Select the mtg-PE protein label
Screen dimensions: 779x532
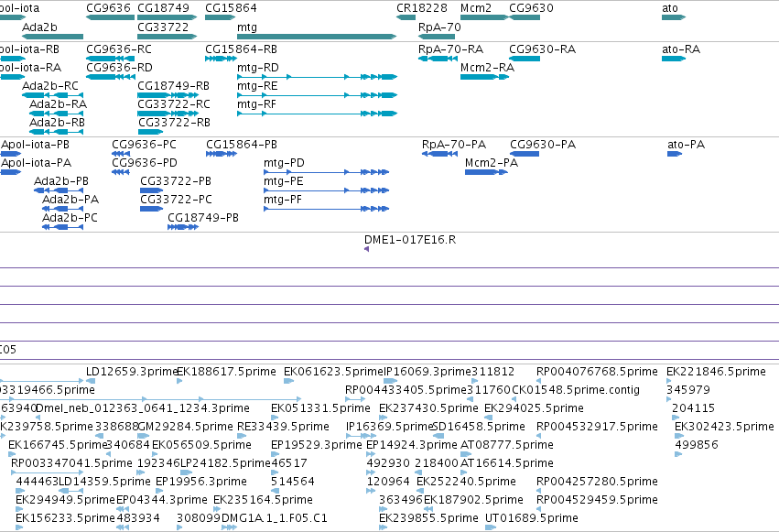coord(283,181)
